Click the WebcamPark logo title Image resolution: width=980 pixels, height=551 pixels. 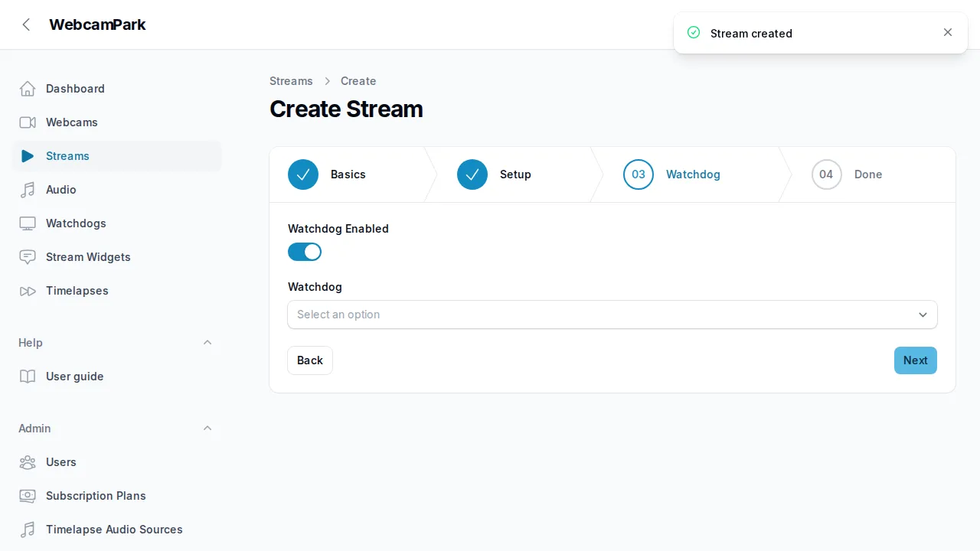click(x=97, y=24)
